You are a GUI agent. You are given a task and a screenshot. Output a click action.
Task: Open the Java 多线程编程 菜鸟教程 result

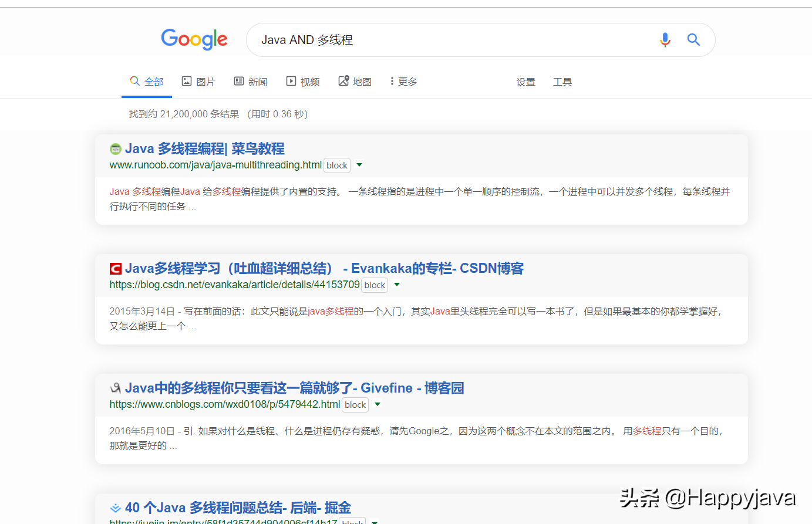[204, 148]
